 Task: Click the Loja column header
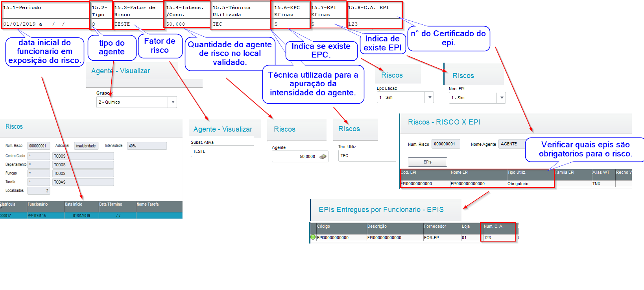coord(470,229)
